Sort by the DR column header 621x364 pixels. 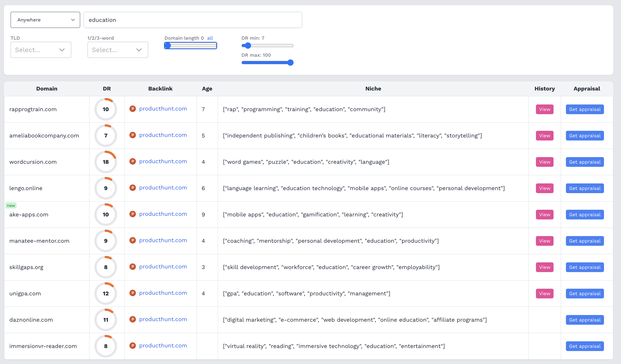click(107, 89)
